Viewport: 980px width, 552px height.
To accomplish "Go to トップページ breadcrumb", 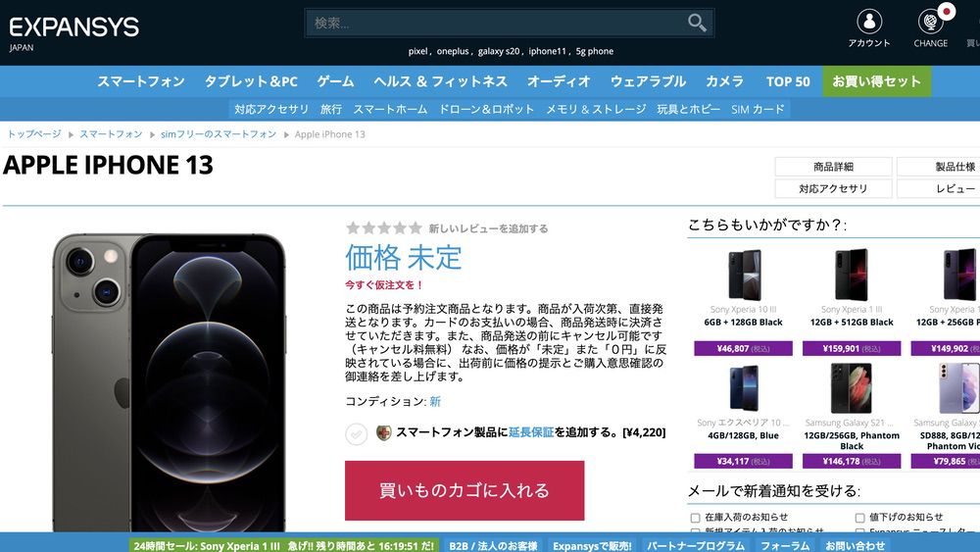I will 34,134.
